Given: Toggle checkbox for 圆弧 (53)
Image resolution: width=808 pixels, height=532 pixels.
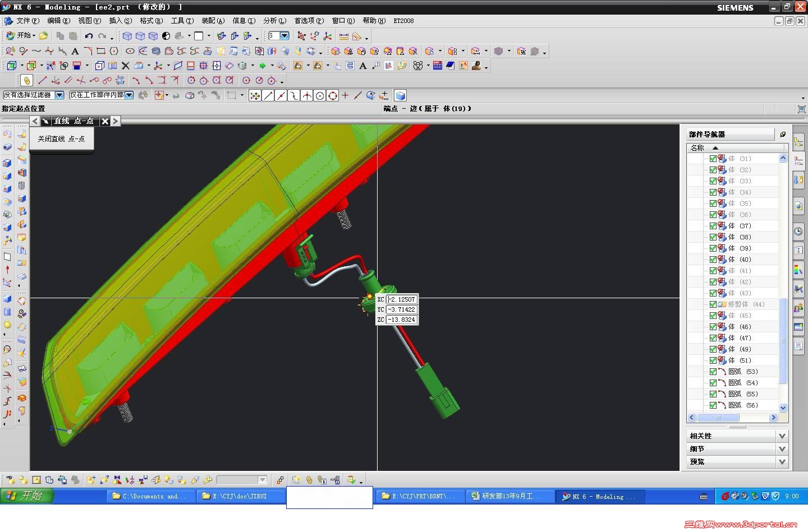Looking at the screenshot, I should click(713, 372).
